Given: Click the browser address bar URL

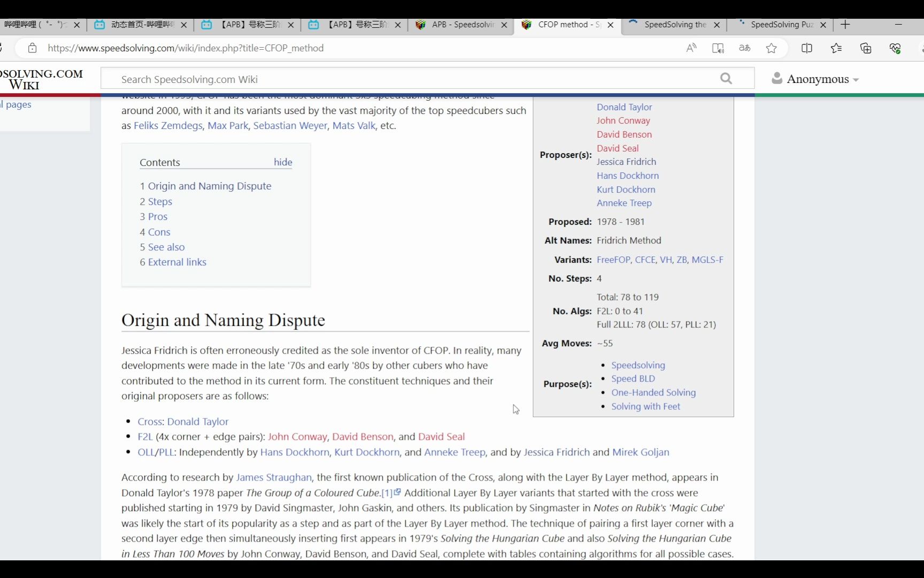Looking at the screenshot, I should point(186,48).
